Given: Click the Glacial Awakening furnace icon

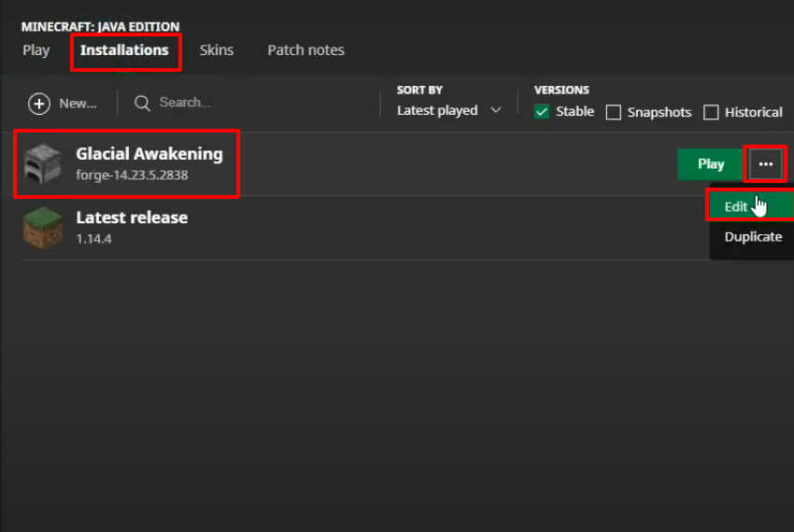Looking at the screenshot, I should pos(43,163).
